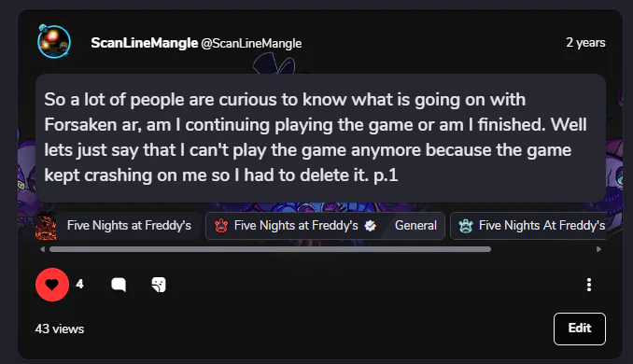Screen dimensions: 633x364
Task: Open the three-dot more options menu
Action: click(589, 285)
